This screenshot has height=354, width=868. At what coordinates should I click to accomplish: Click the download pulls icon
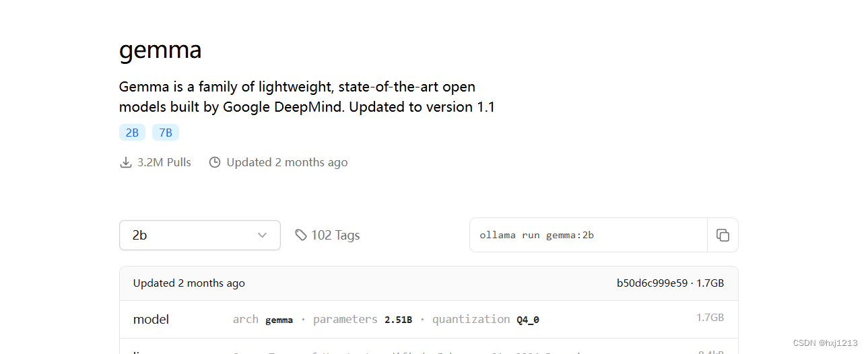(125, 162)
